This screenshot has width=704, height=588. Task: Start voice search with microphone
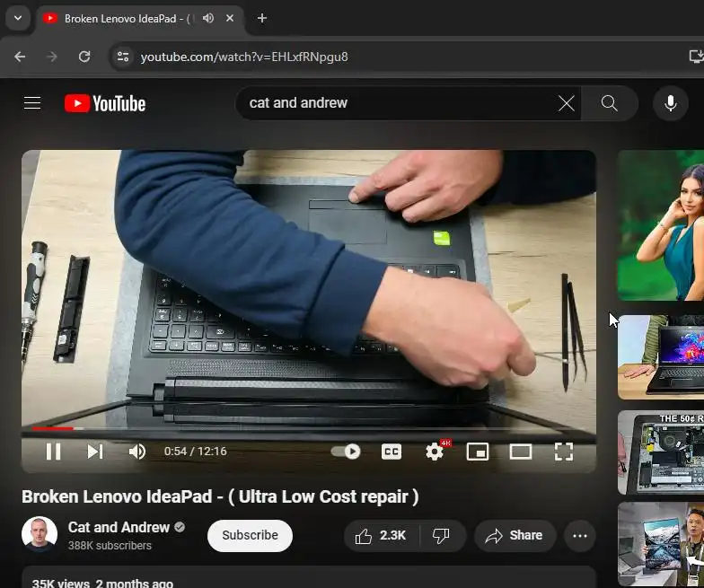pyautogui.click(x=670, y=103)
